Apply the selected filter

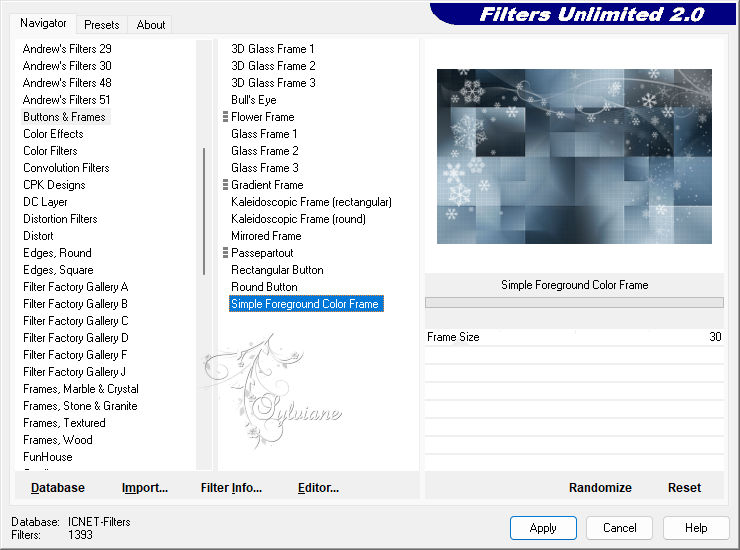(x=543, y=527)
